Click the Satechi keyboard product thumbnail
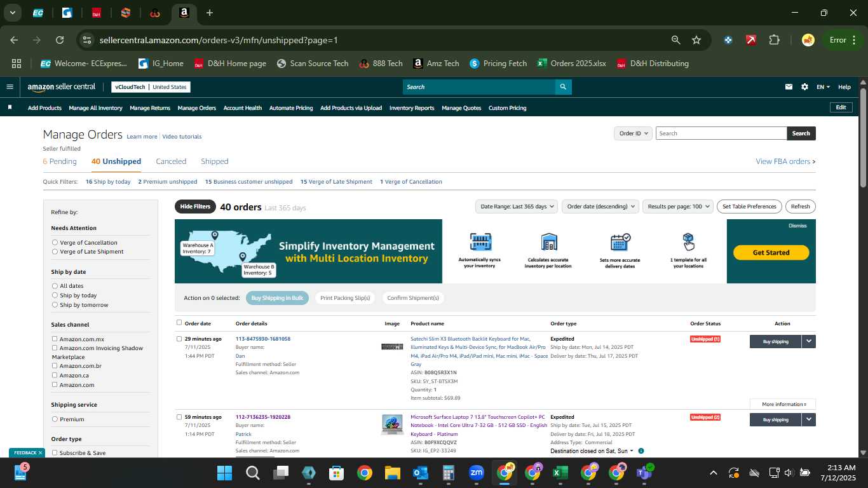The height and width of the screenshot is (488, 868). (392, 346)
